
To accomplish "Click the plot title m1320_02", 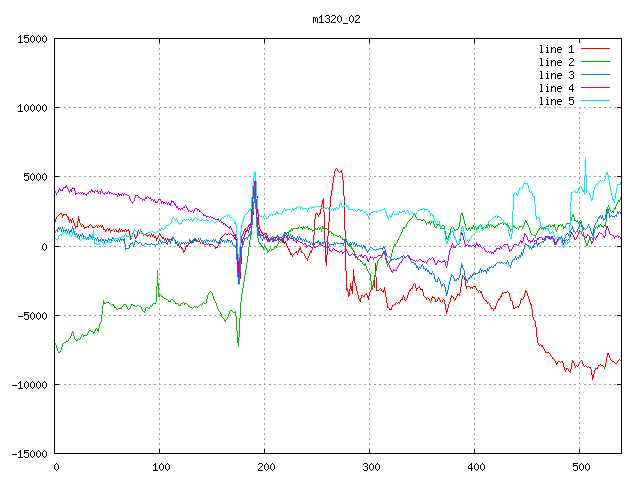I will pos(337,19).
